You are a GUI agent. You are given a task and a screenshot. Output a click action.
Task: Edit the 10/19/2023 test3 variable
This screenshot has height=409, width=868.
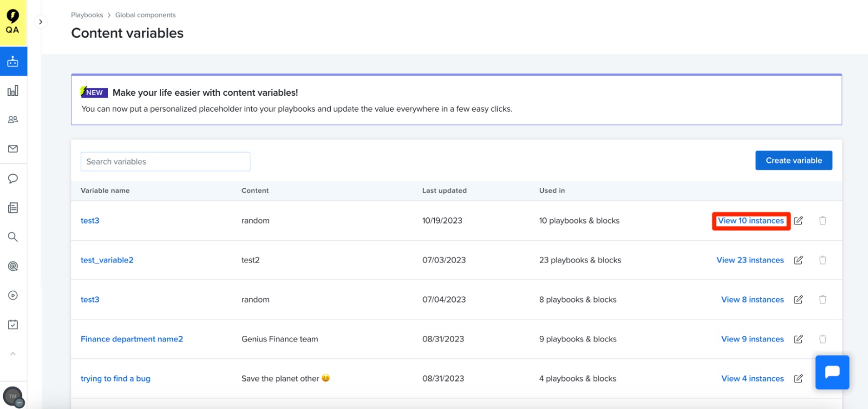[x=798, y=221]
